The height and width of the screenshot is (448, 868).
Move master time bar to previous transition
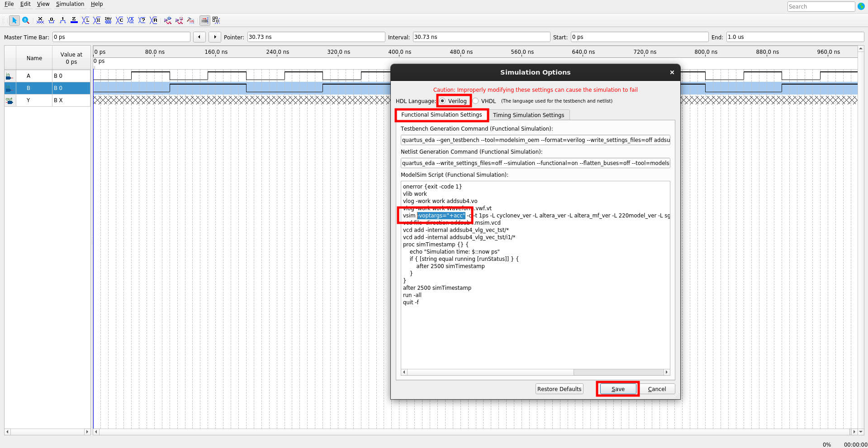coord(199,37)
